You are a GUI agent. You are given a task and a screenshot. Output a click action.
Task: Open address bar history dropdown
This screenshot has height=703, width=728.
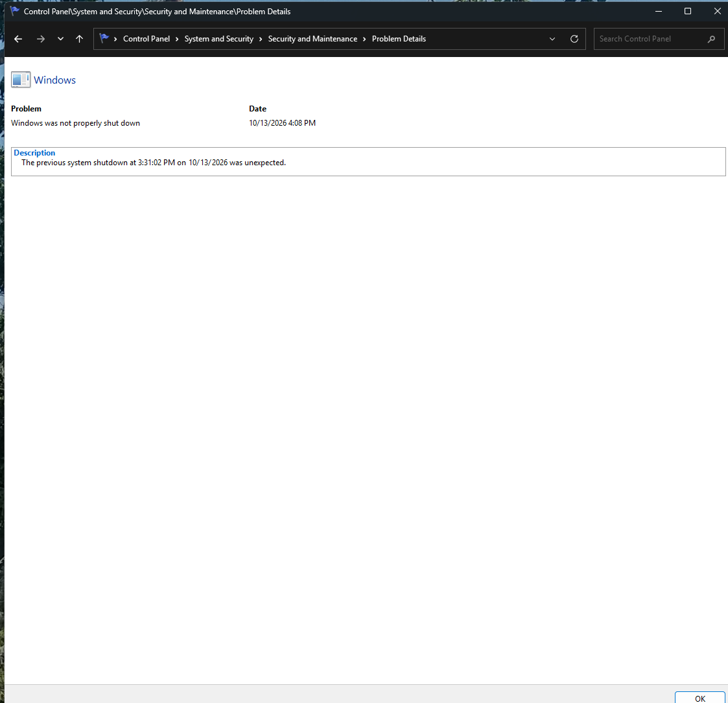[x=552, y=39]
